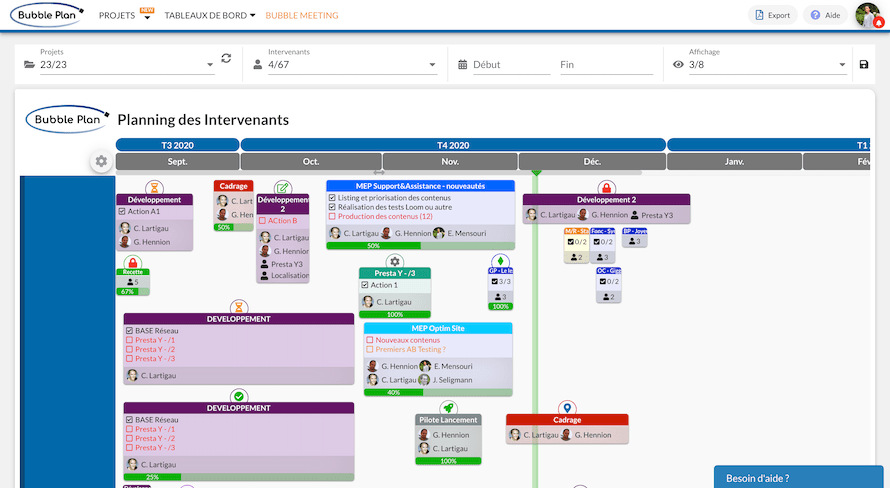Click the green diamond icon above GP bubble

coord(500,262)
